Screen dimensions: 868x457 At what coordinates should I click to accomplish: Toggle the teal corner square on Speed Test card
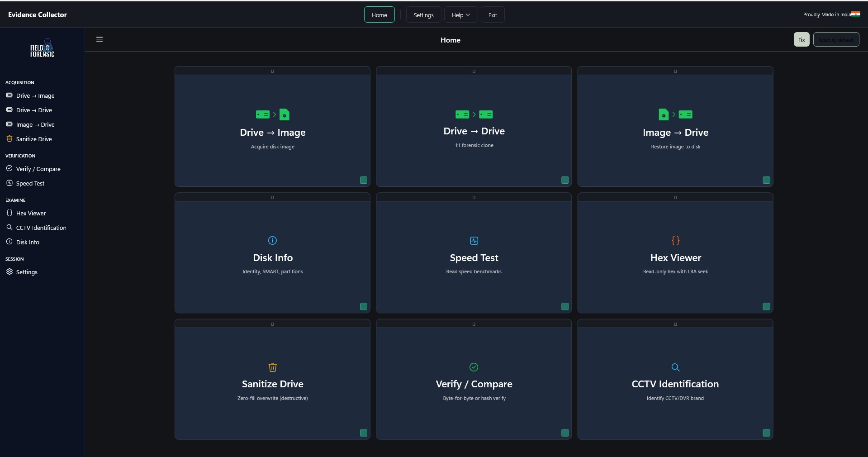(565, 306)
